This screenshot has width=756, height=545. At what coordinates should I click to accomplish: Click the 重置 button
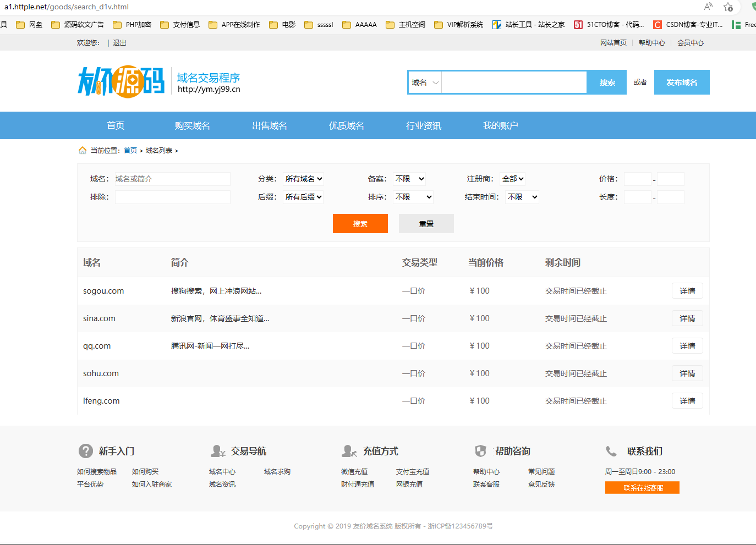426,224
